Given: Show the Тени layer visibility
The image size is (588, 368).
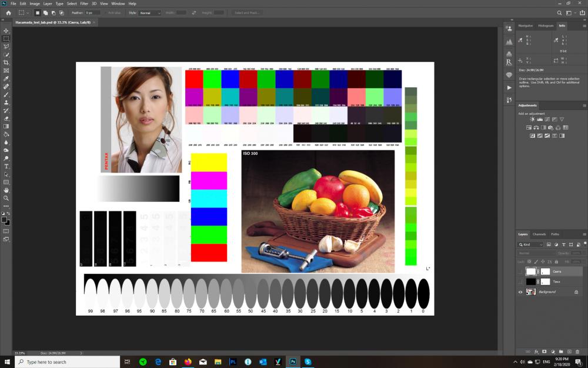Looking at the screenshot, I should [x=520, y=281].
